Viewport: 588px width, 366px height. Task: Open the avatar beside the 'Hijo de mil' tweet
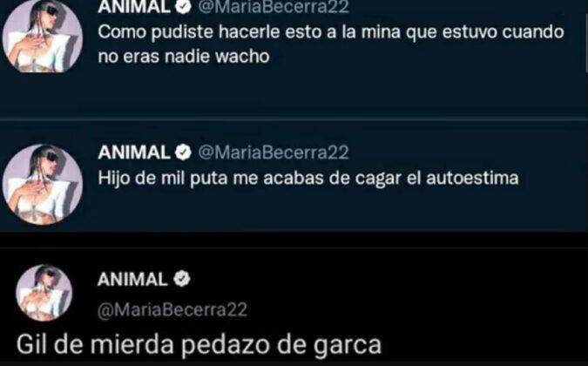click(x=43, y=185)
